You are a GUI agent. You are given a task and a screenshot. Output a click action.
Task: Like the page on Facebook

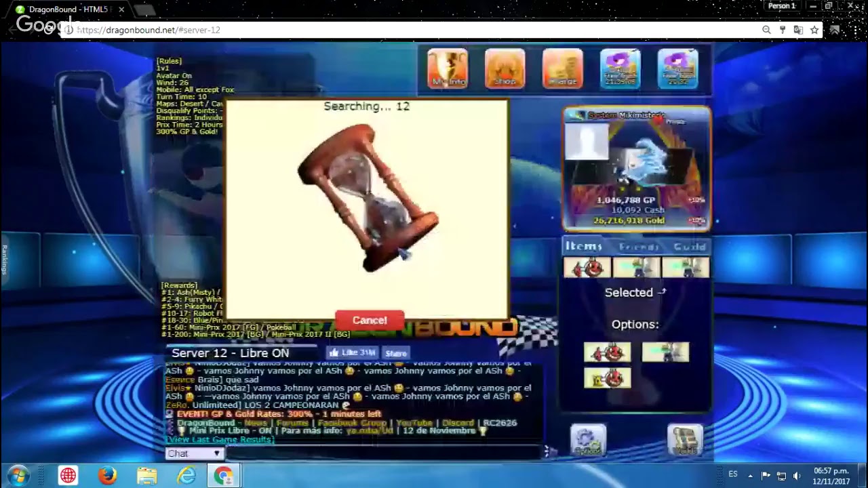[x=351, y=353]
